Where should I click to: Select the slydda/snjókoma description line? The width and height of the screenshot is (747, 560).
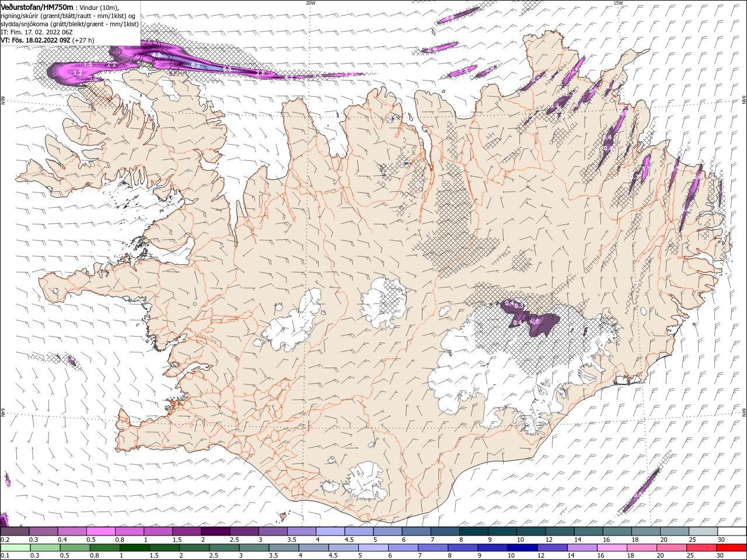click(70, 24)
